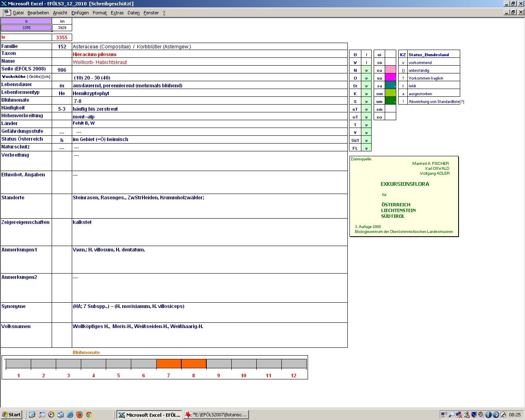Switch to Microsoft Excel taskbar button

pyautogui.click(x=149, y=415)
